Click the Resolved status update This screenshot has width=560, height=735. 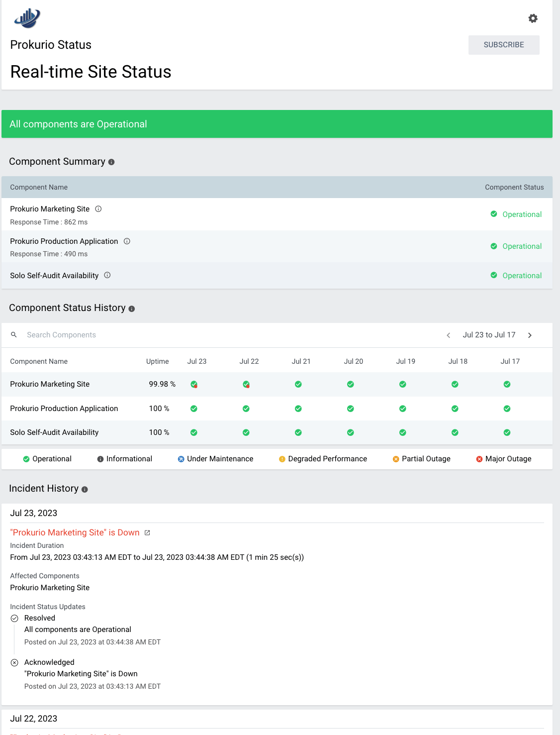click(x=40, y=618)
